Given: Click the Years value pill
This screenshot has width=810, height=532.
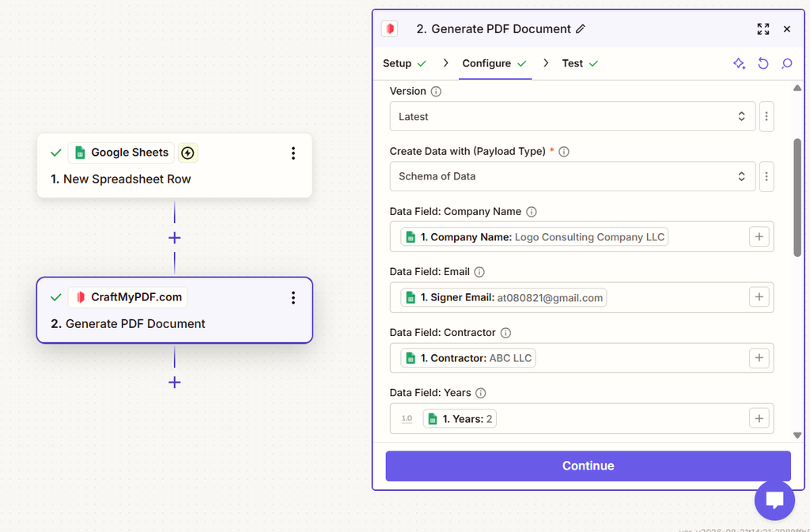Looking at the screenshot, I should pos(460,418).
